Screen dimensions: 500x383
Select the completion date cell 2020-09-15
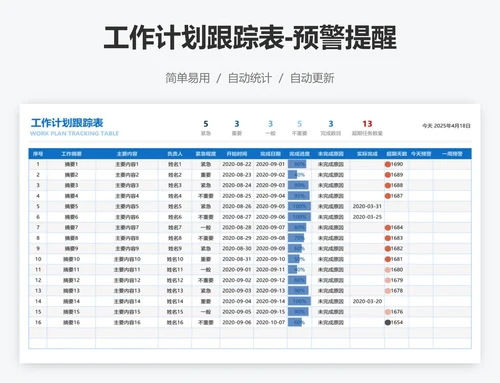270,312
